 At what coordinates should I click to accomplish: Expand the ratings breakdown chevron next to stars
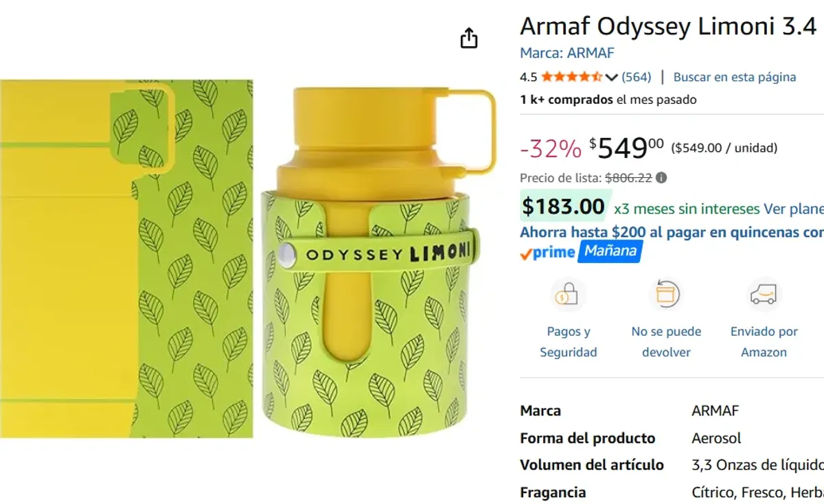point(611,78)
